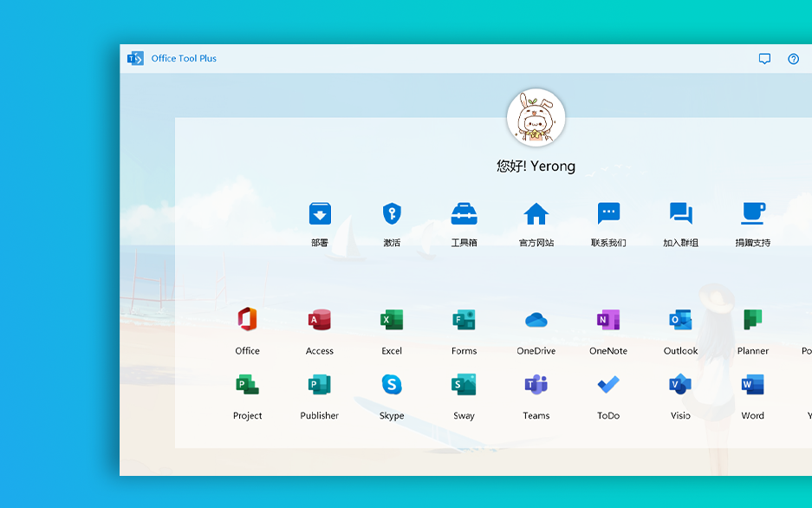Select the Skype app icon

pyautogui.click(x=391, y=384)
